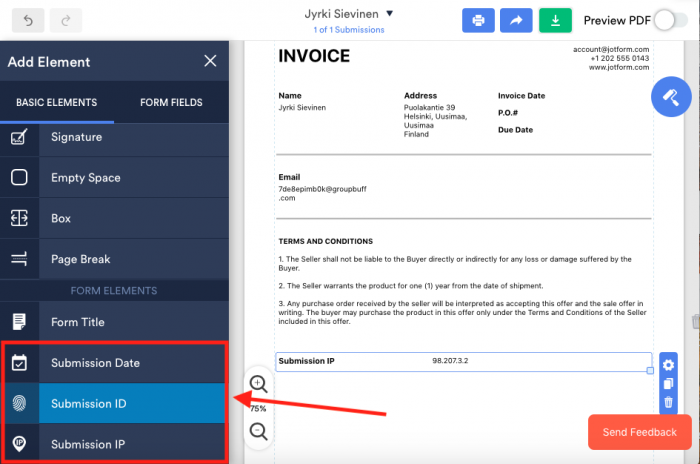Image resolution: width=700 pixels, height=464 pixels.
Task: Select the Submission IP field row
Action: (463, 361)
